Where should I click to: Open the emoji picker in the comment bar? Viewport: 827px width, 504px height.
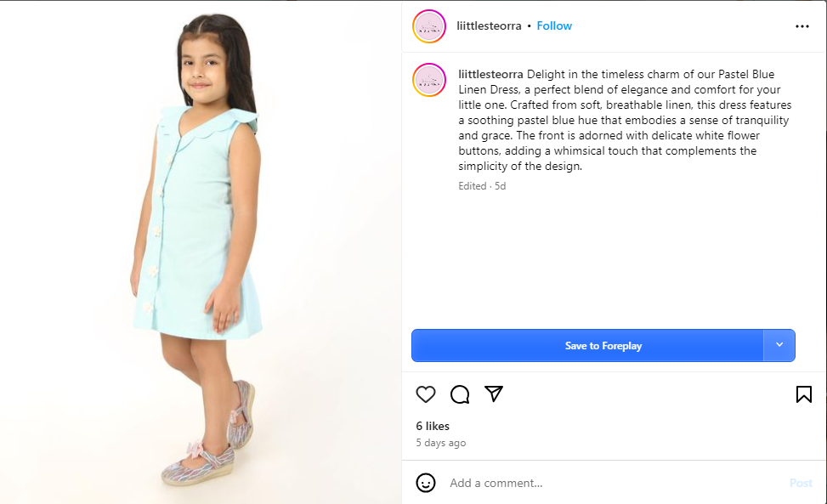click(x=426, y=483)
